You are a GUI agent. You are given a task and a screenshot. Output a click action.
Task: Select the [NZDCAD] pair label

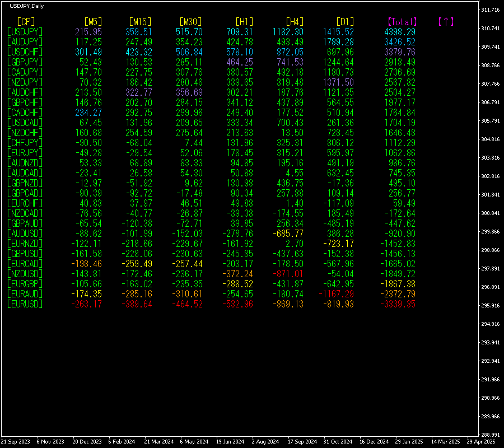25,213
